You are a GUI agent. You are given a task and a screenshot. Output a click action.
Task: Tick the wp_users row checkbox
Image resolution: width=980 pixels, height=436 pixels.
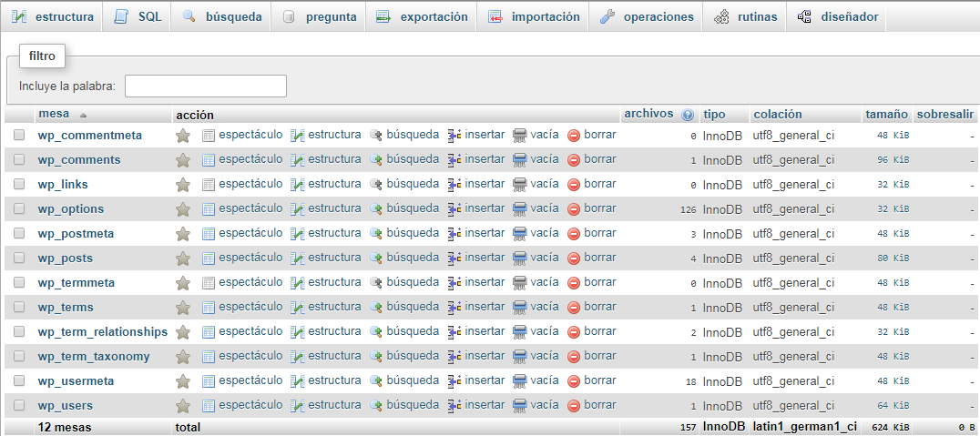pyautogui.click(x=19, y=406)
